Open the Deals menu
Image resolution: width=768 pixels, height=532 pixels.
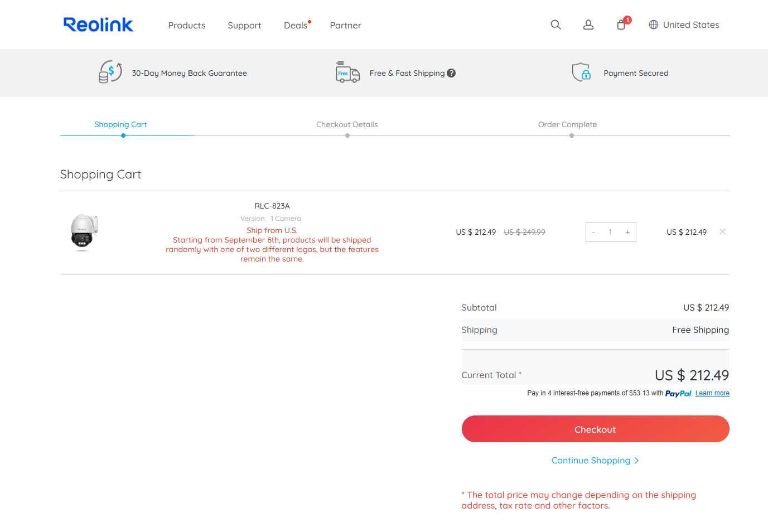[296, 25]
